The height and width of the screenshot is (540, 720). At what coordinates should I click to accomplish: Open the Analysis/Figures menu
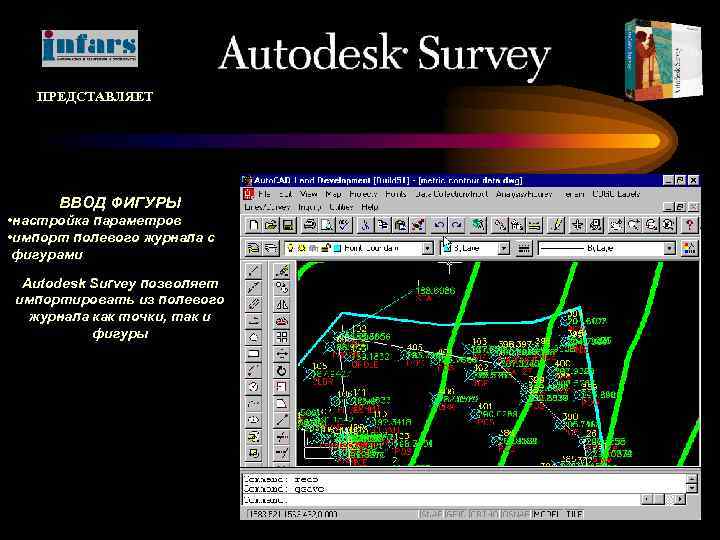click(524, 194)
